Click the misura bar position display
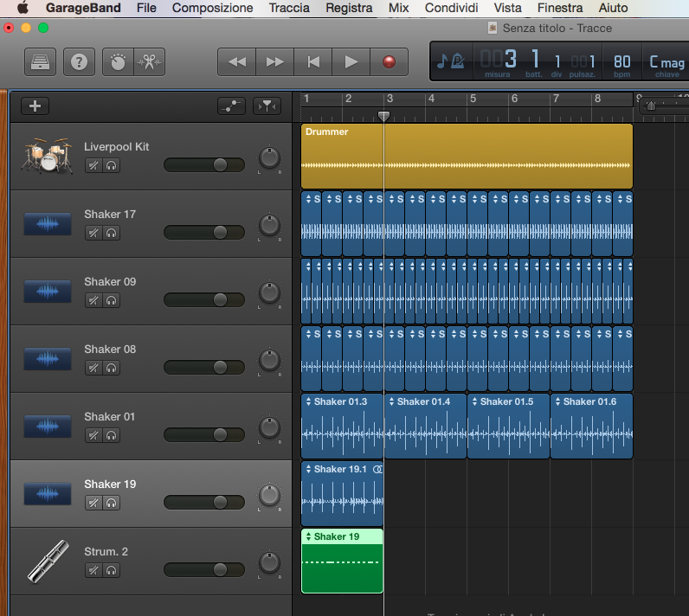689x616 pixels. [x=498, y=65]
